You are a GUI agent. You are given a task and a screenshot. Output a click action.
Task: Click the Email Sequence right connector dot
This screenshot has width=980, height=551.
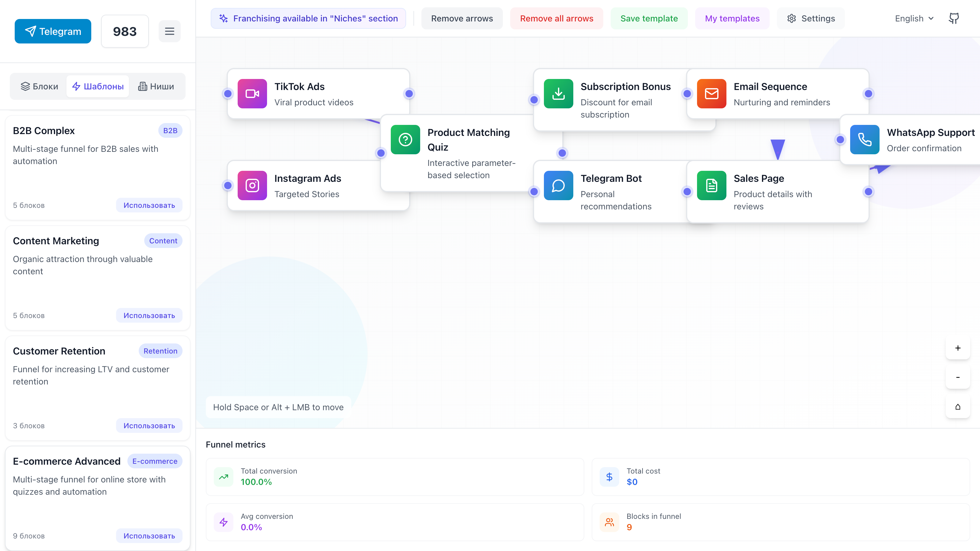[869, 94]
